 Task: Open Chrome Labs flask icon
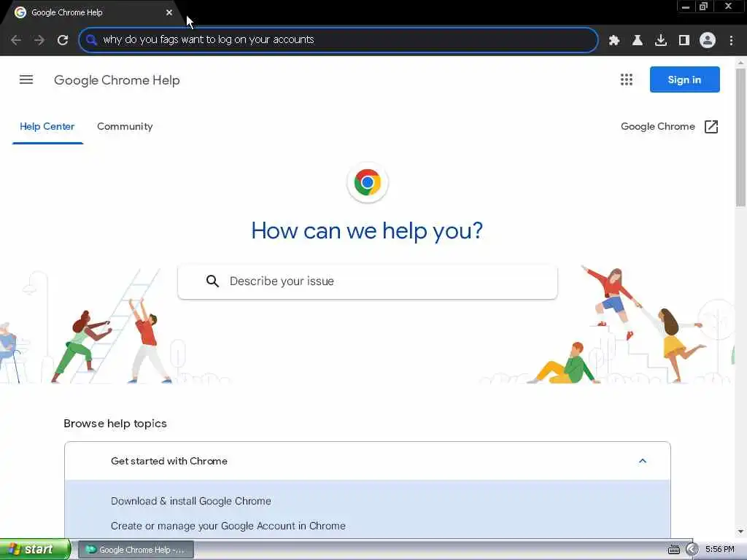pyautogui.click(x=637, y=40)
